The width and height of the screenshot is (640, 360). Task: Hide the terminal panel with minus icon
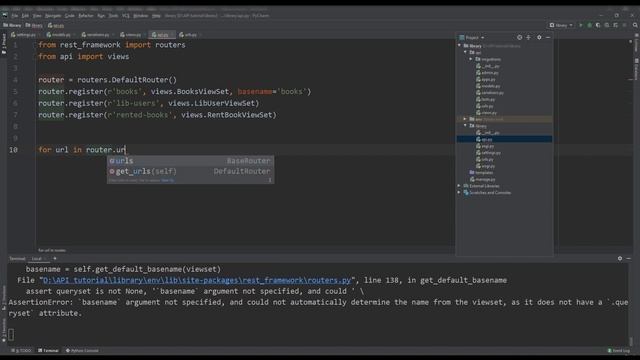[629, 258]
